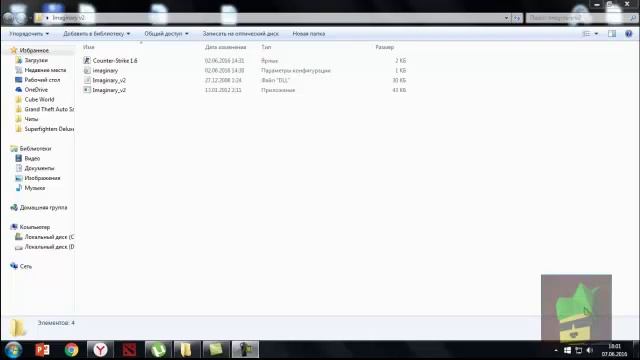The width and height of the screenshot is (640, 360).
Task: Sort by the Имя column header
Action: tap(89, 47)
